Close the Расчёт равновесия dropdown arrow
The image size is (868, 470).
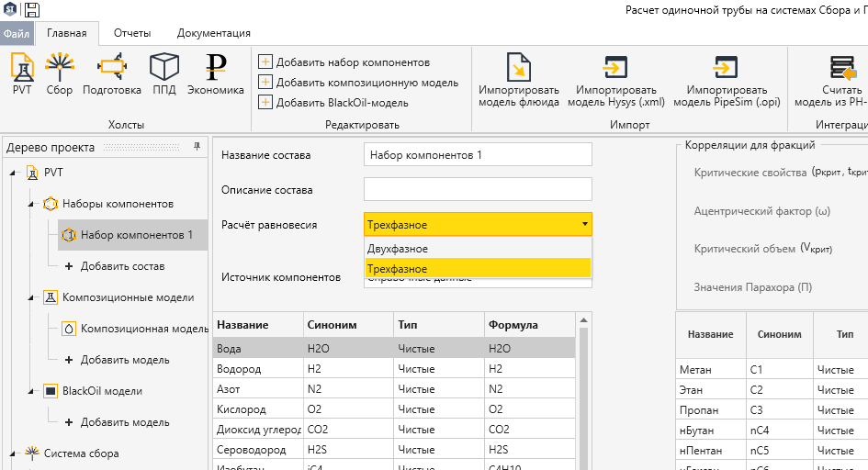click(584, 225)
